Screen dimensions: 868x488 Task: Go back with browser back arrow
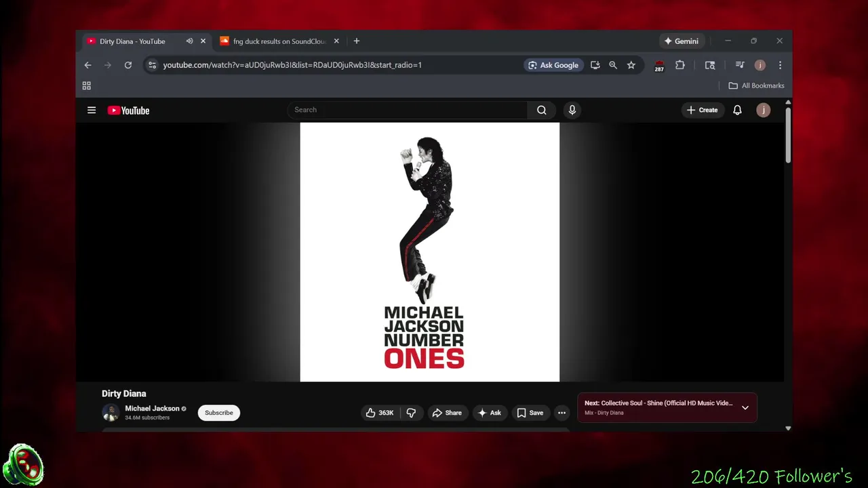[87, 65]
